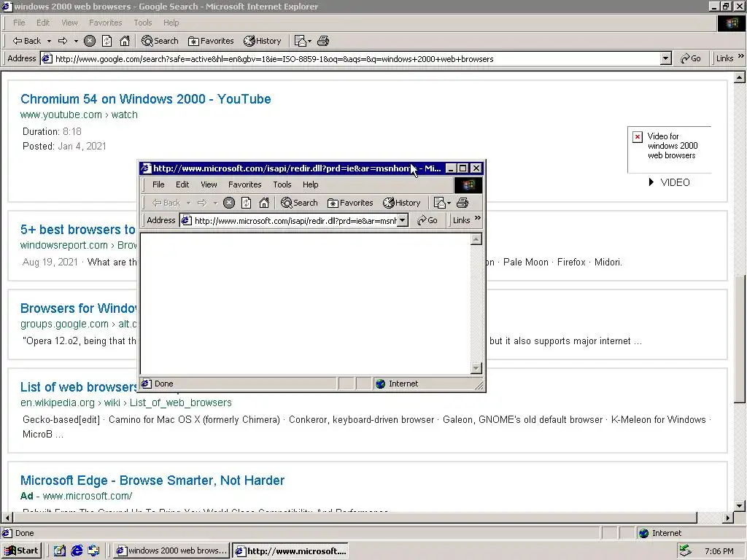Open Search in the microsoft.com window toolbar
747x560 pixels.
(x=299, y=203)
